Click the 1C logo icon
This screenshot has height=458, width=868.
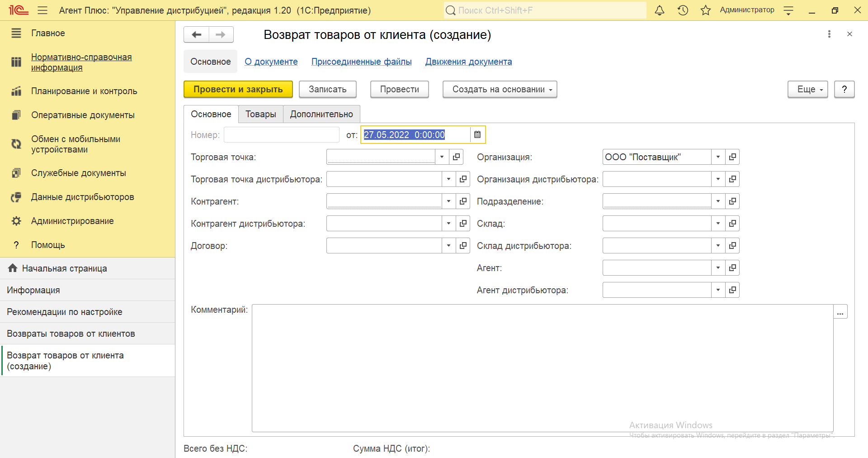[19, 10]
